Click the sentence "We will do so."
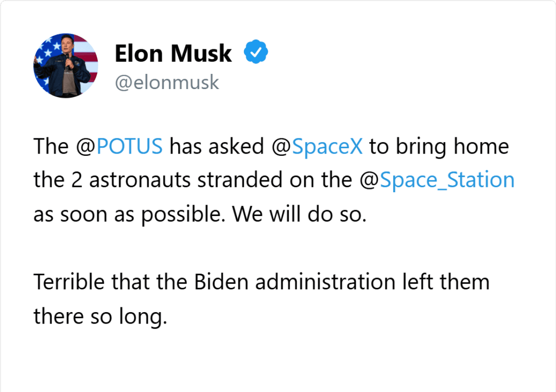This screenshot has height=392, width=556. tap(300, 214)
